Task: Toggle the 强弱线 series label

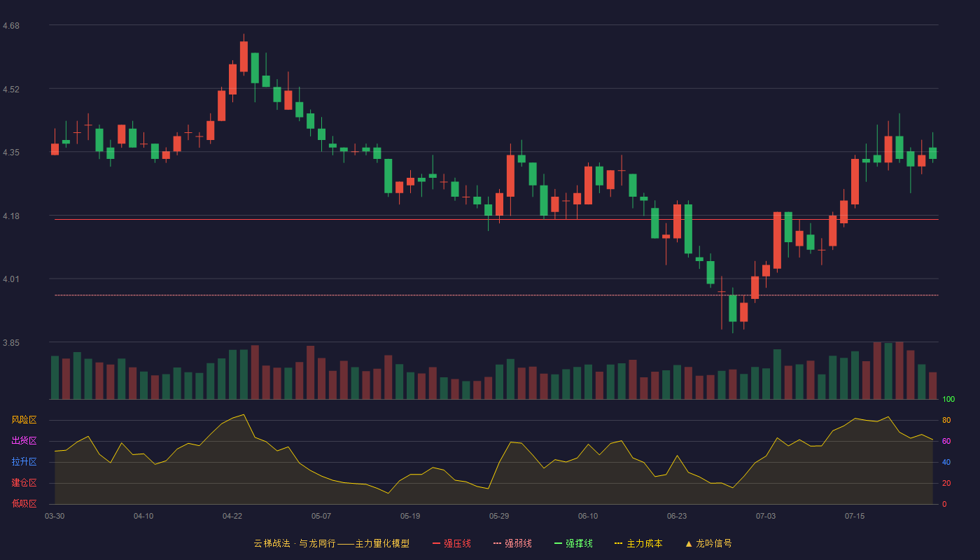Action: tap(518, 543)
